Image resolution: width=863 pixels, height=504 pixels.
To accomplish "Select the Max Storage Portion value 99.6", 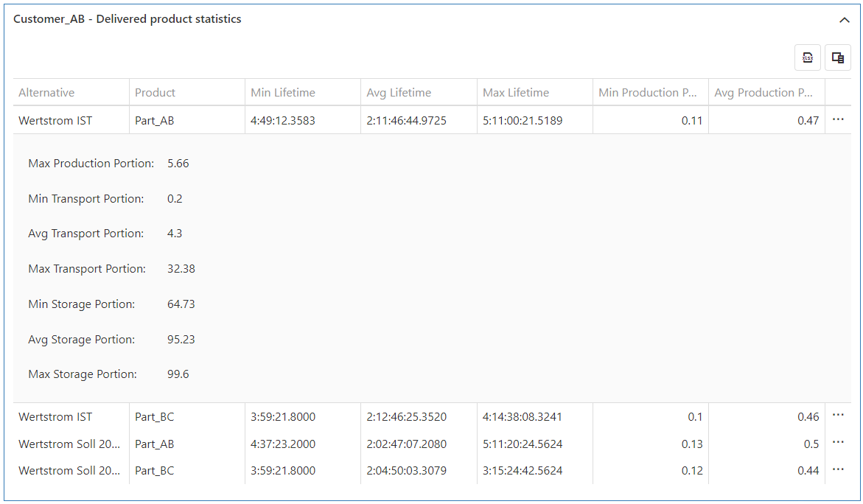I will point(179,374).
